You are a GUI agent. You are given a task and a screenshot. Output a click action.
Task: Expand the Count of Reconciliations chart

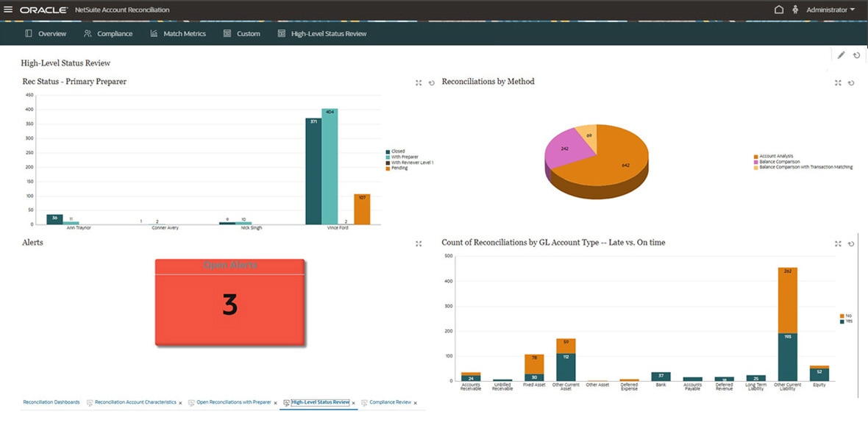(838, 243)
